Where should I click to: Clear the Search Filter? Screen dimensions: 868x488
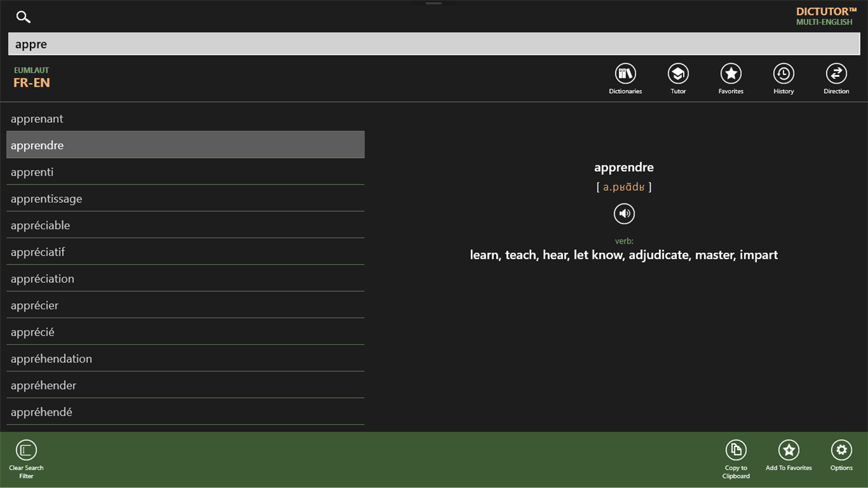click(x=26, y=451)
